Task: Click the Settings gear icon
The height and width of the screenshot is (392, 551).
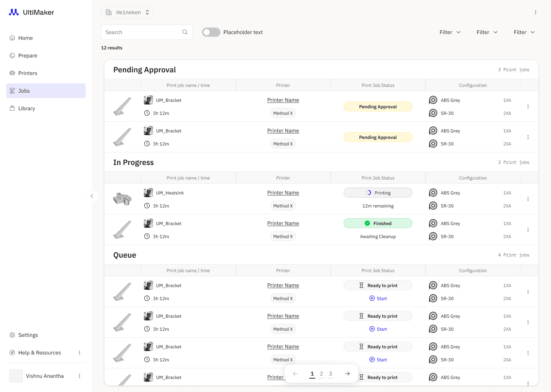Action: pos(12,335)
